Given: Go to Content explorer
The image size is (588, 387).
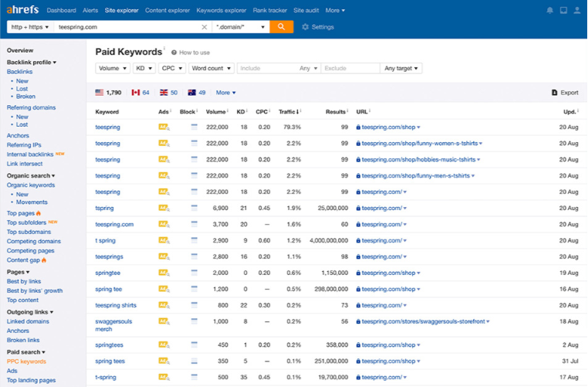Looking at the screenshot, I should coord(167,11).
